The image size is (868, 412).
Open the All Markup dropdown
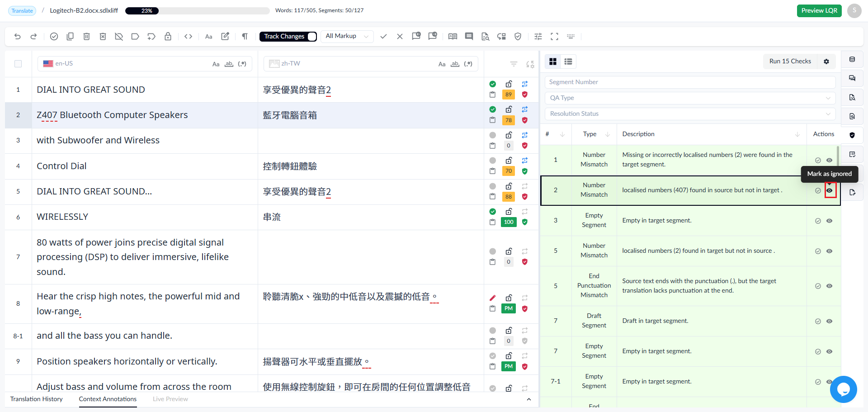pyautogui.click(x=347, y=36)
